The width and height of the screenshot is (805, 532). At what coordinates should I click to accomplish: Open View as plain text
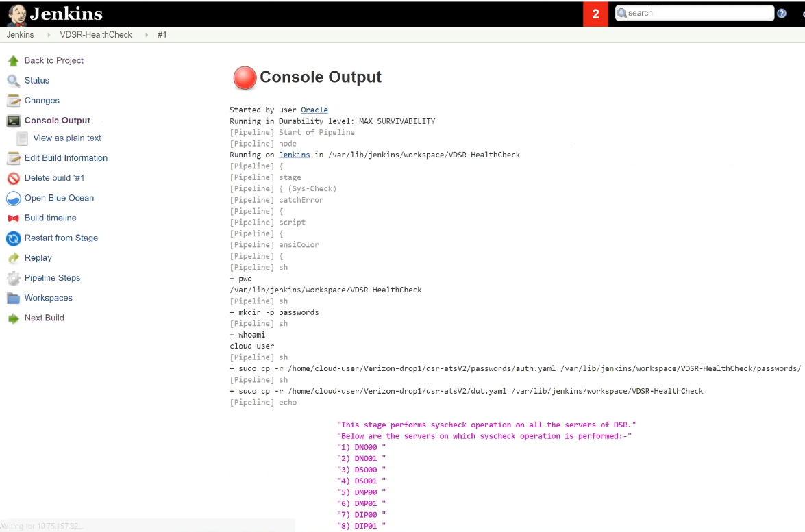[67, 138]
